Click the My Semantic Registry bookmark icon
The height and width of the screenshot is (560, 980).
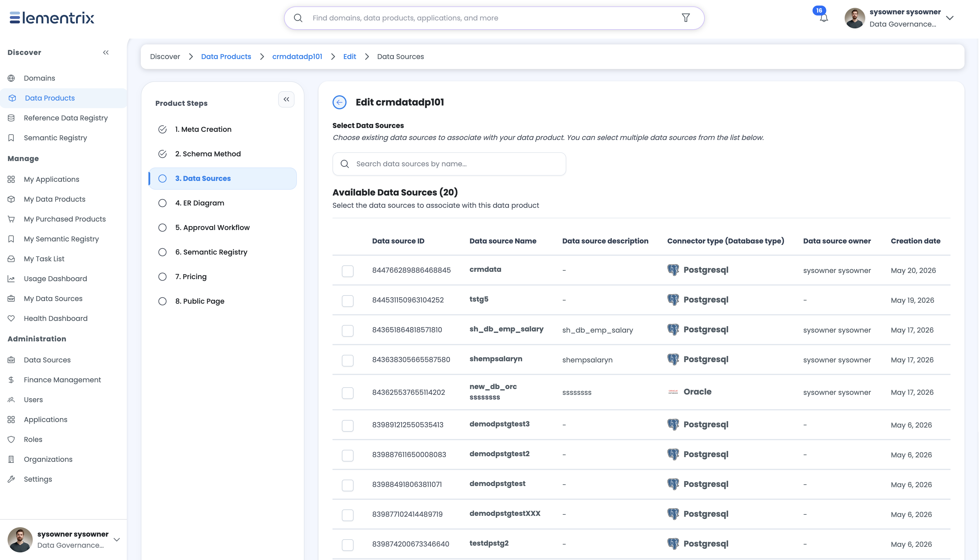11,239
